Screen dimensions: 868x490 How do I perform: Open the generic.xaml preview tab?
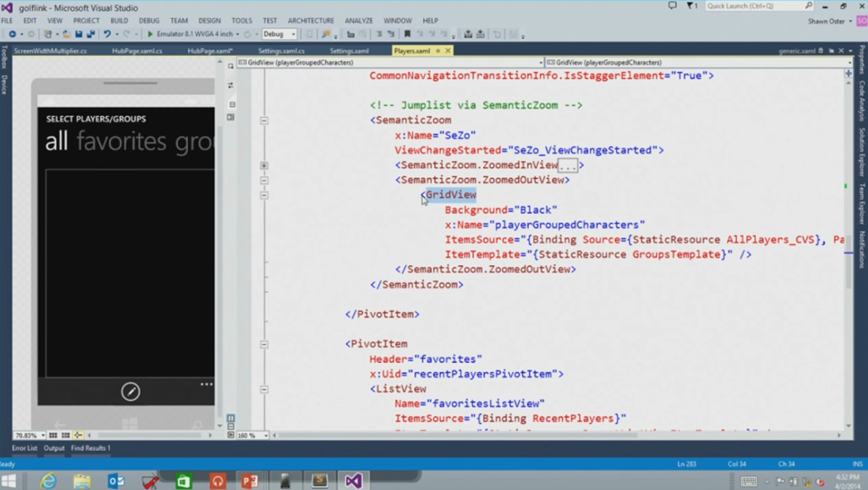[x=797, y=51]
